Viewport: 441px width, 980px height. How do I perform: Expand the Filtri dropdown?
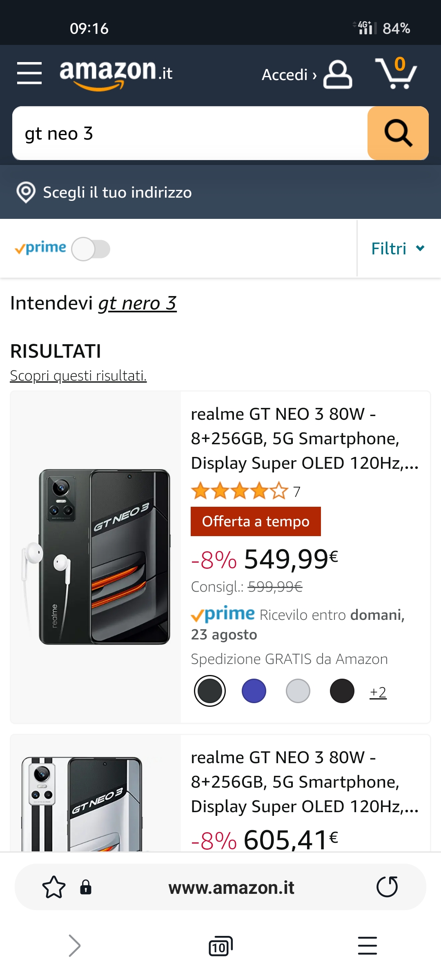pyautogui.click(x=398, y=249)
